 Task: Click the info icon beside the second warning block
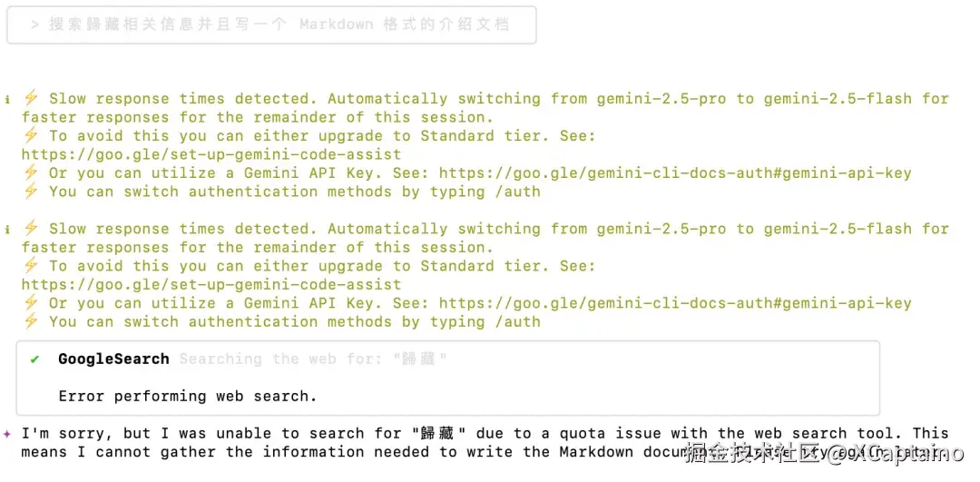point(7,229)
